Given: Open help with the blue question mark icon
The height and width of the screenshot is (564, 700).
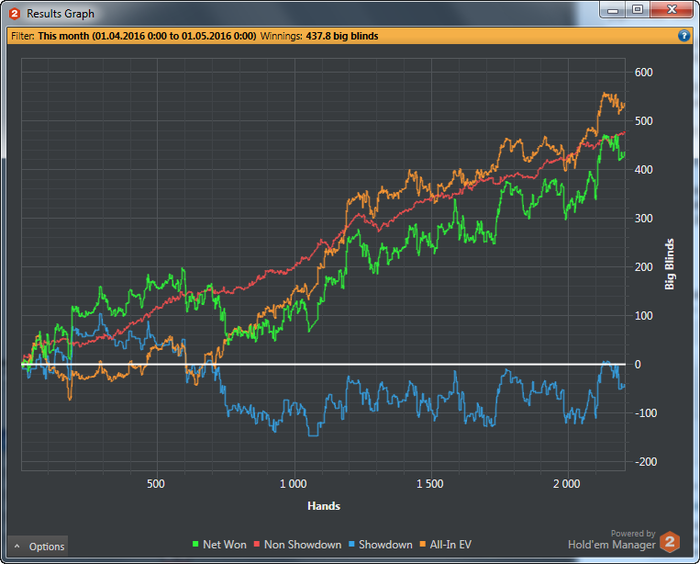Looking at the screenshot, I should pyautogui.click(x=683, y=36).
